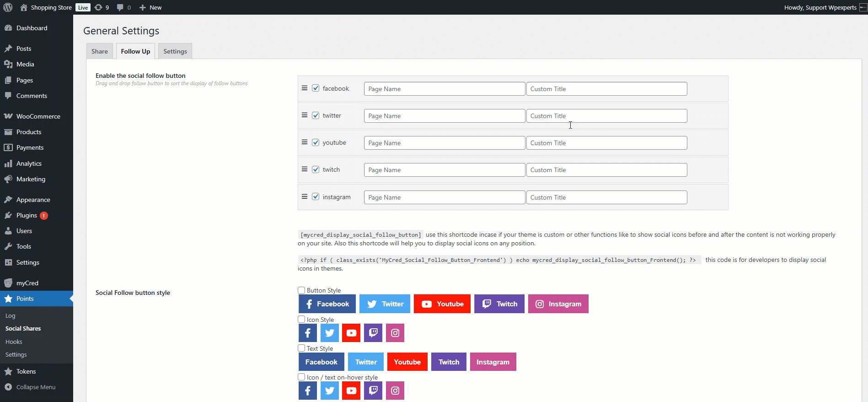Uncheck the twitter follow button checkbox
This screenshot has width=868, height=402.
[x=316, y=115]
